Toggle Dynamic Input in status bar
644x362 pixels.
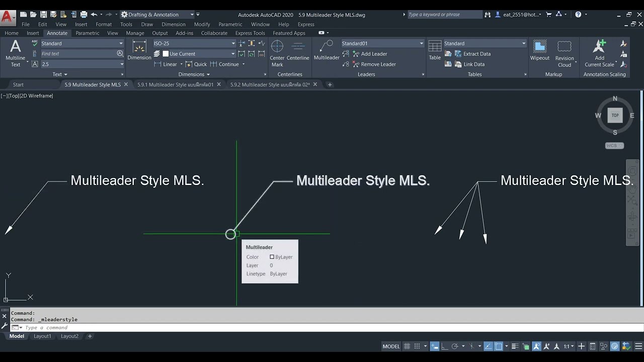coord(435,346)
